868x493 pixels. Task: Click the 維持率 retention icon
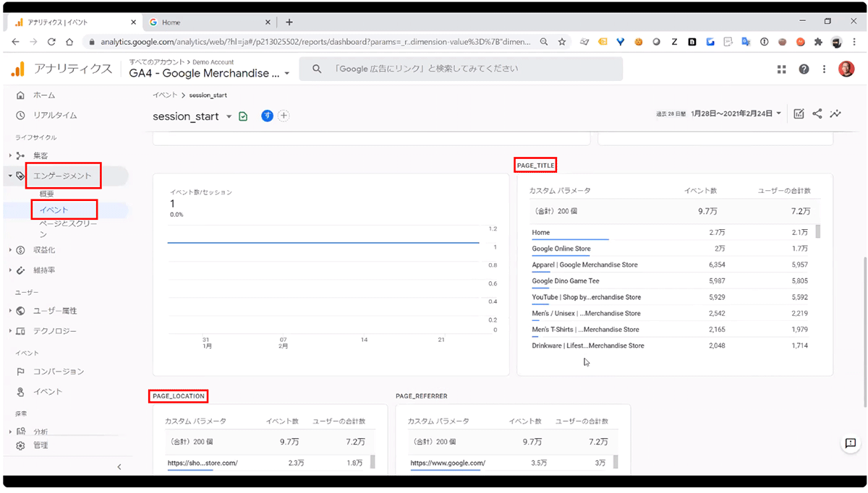coord(20,270)
